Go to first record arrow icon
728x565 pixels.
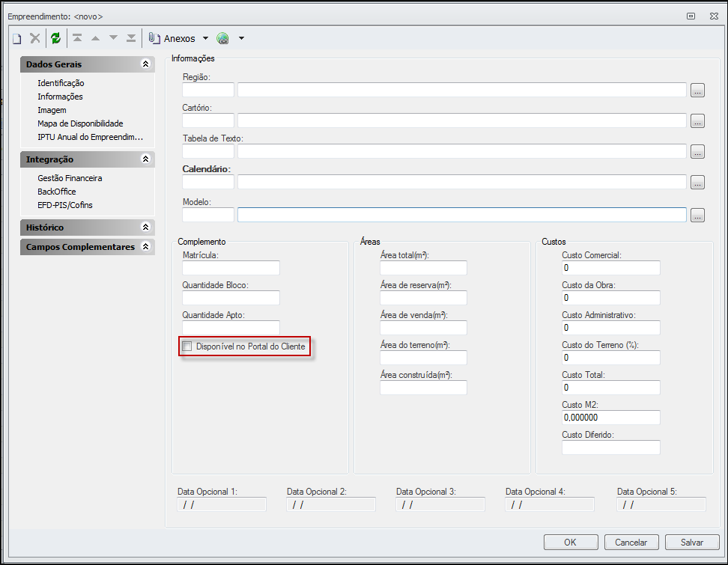click(x=78, y=38)
